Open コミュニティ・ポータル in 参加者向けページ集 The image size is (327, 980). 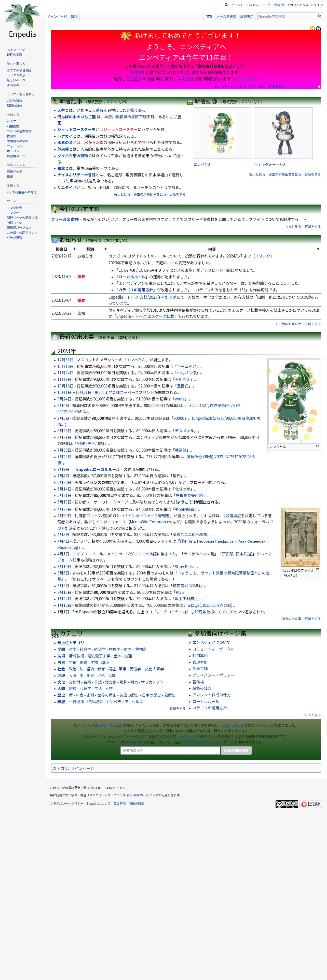pos(213,649)
